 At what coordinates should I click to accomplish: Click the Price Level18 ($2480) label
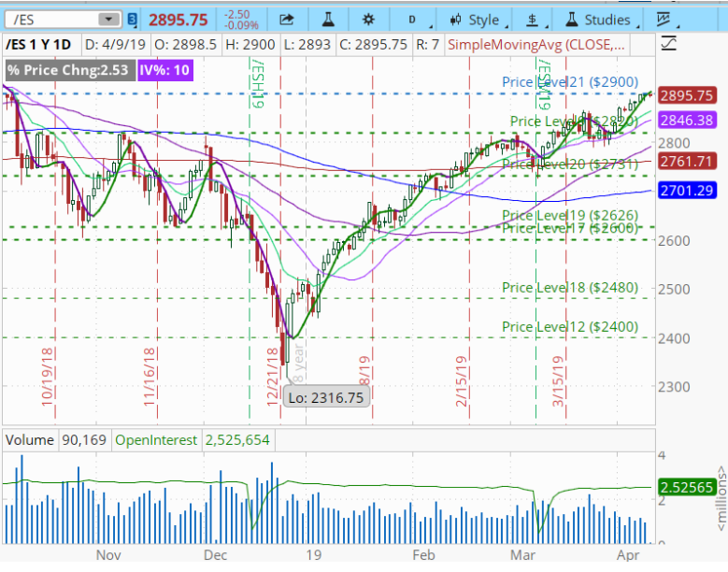[570, 287]
